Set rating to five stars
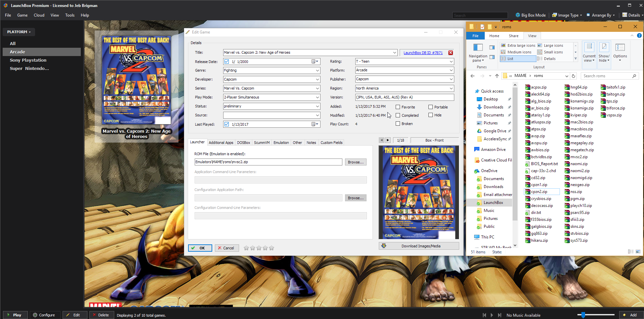The height and width of the screenshot is (319, 644). [x=272, y=248]
